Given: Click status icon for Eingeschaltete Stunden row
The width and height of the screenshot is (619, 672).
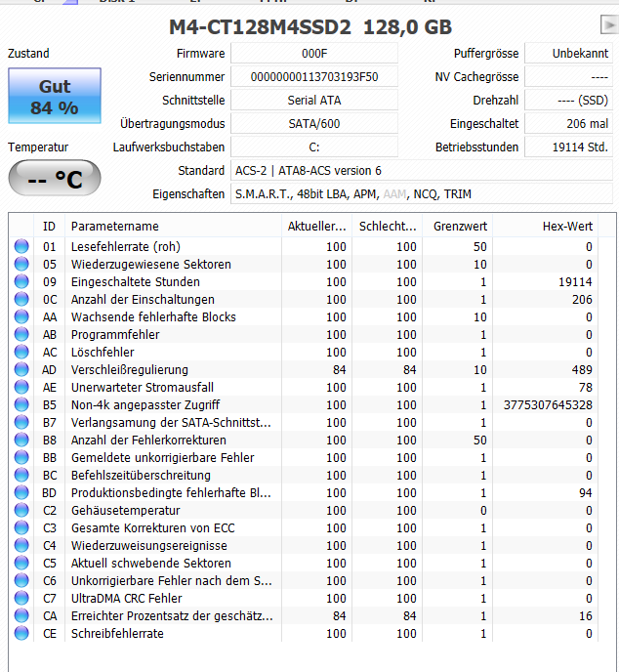Looking at the screenshot, I should coord(21,281).
